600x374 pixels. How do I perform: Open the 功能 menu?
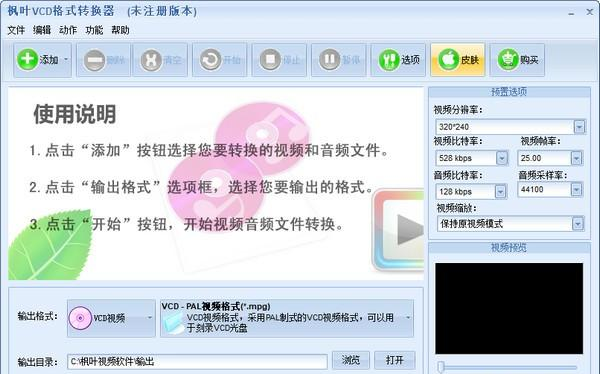(x=94, y=30)
